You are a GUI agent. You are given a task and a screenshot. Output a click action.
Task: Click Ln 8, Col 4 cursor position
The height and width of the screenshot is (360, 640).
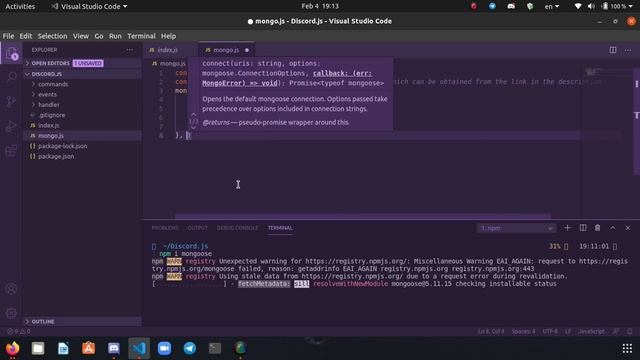pyautogui.click(x=491, y=331)
